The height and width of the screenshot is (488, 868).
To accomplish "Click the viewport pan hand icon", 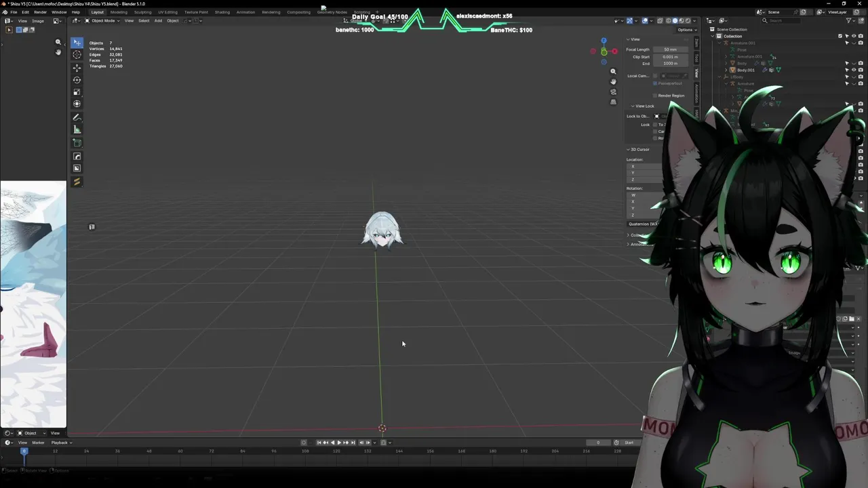I will point(613,81).
